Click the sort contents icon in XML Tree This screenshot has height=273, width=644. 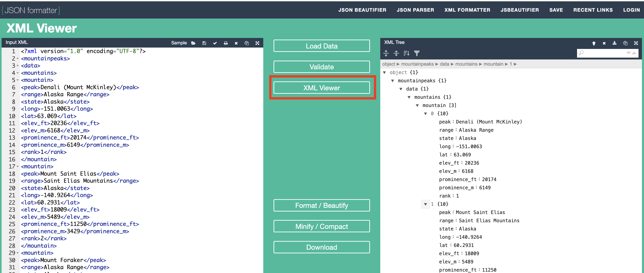coord(406,53)
